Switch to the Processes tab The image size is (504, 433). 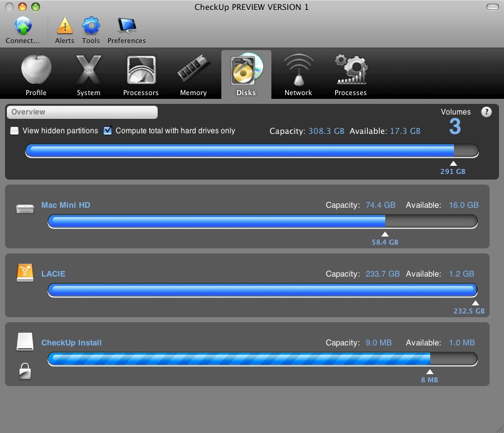pos(350,74)
